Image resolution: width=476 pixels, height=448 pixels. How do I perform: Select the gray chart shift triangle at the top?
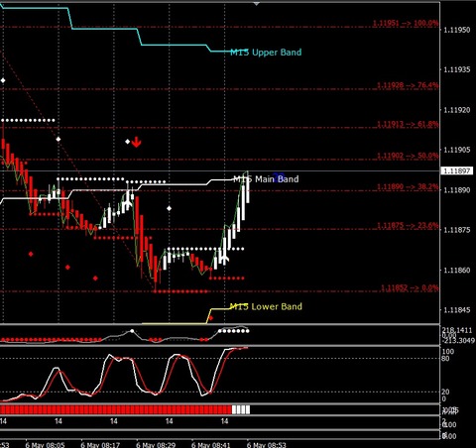click(257, 4)
